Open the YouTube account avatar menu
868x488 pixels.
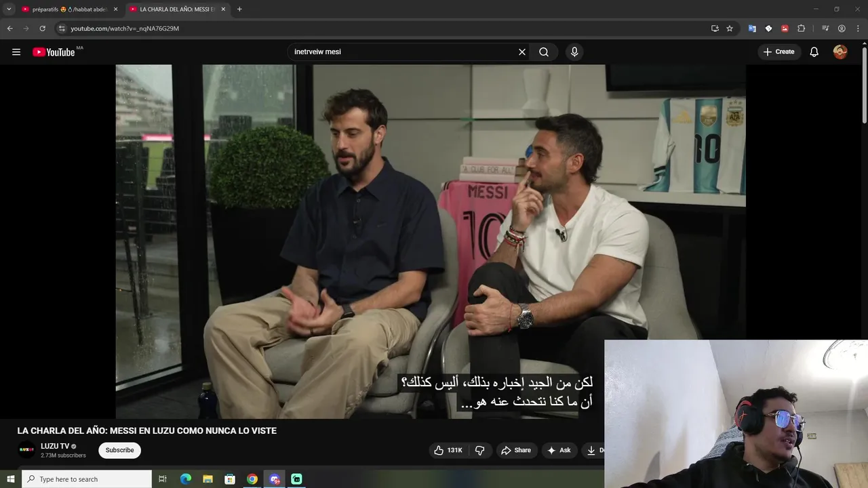coord(840,52)
